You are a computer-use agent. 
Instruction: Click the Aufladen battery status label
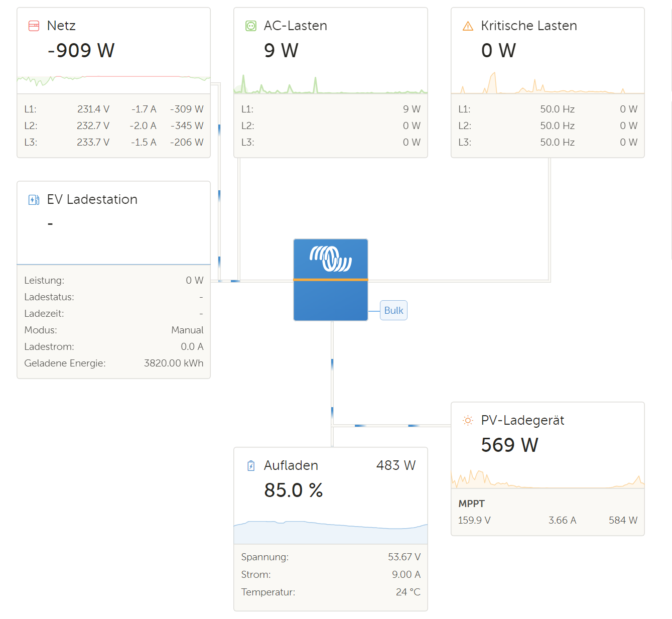tap(291, 465)
